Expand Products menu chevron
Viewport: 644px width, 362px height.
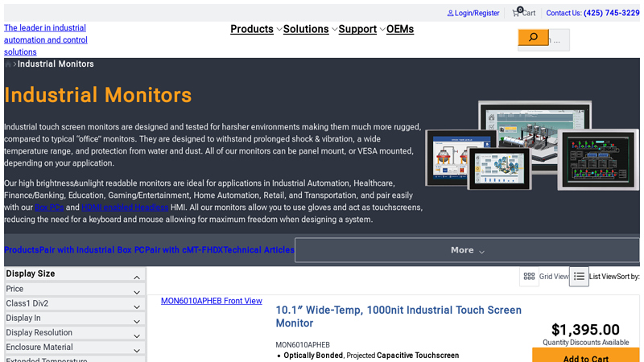(279, 30)
